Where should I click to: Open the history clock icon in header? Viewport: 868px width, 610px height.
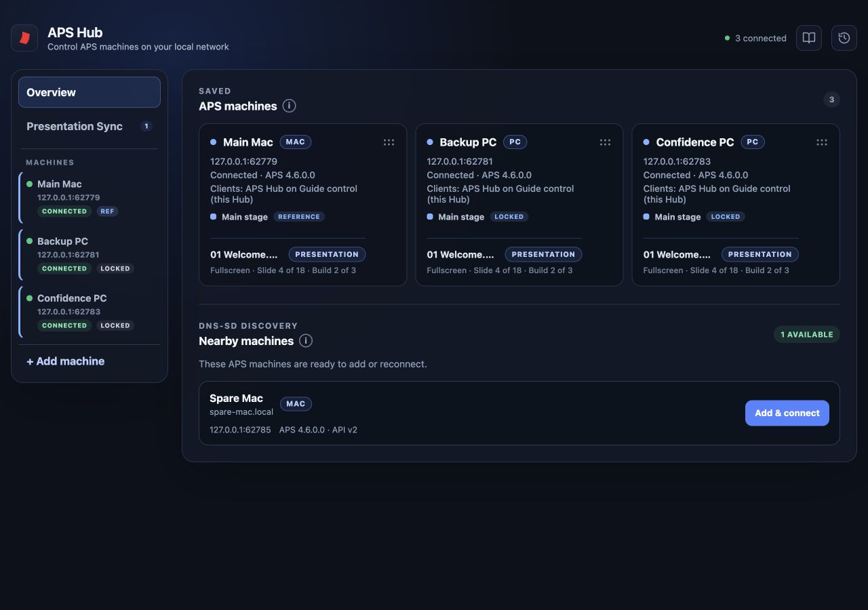coord(844,38)
